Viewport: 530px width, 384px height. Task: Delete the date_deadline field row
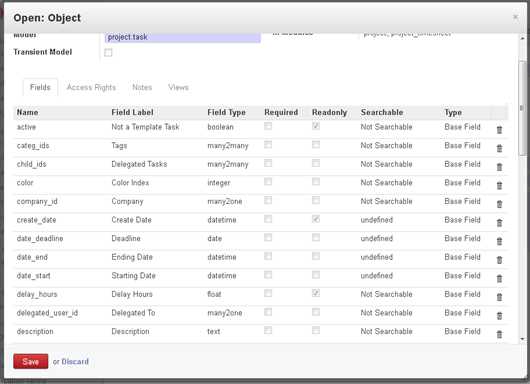click(499, 241)
